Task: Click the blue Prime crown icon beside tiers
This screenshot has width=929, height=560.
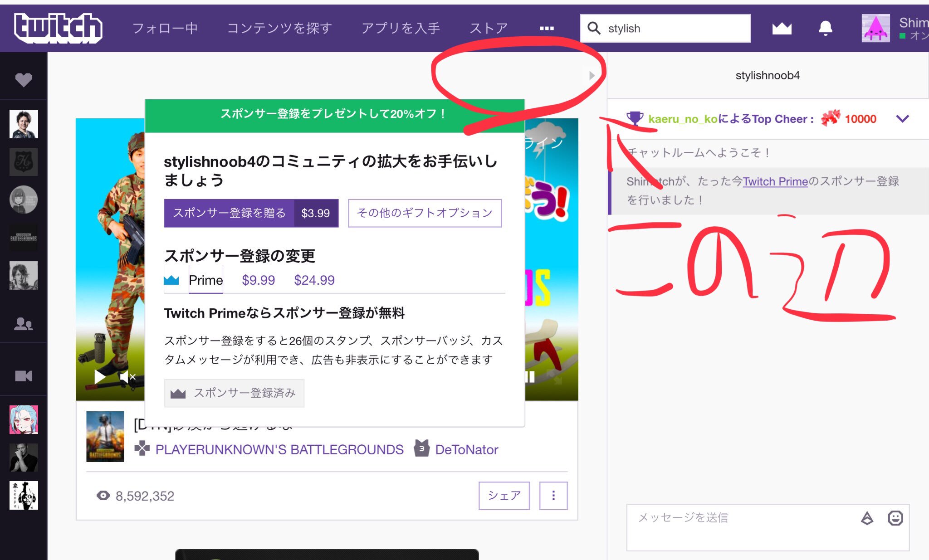Action: 171,280
